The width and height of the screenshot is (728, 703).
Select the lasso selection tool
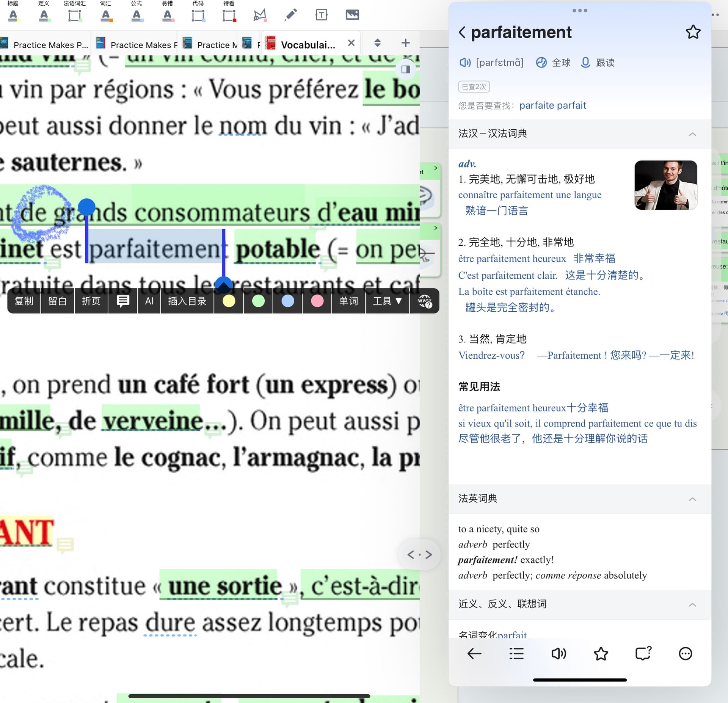(x=260, y=15)
